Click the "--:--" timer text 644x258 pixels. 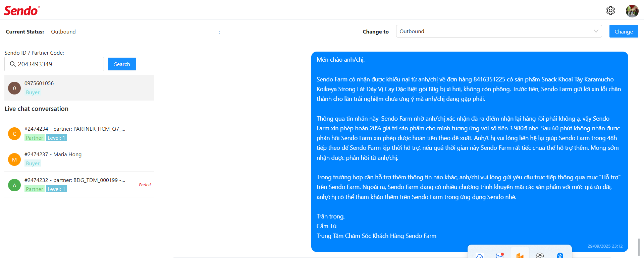219,32
